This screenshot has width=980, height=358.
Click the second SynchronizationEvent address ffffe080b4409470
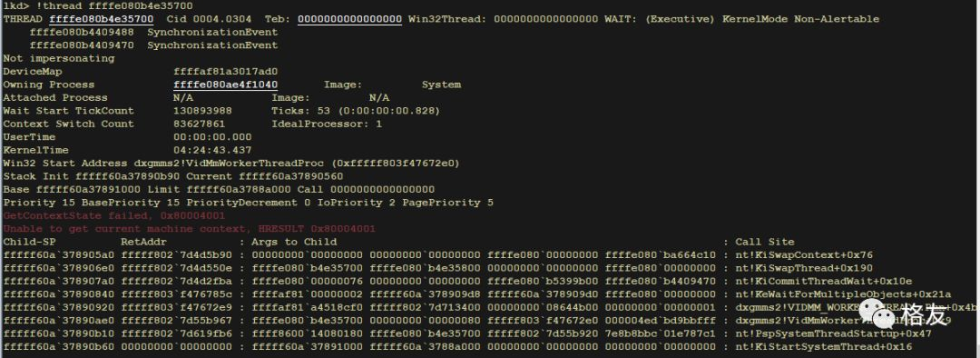(x=82, y=45)
